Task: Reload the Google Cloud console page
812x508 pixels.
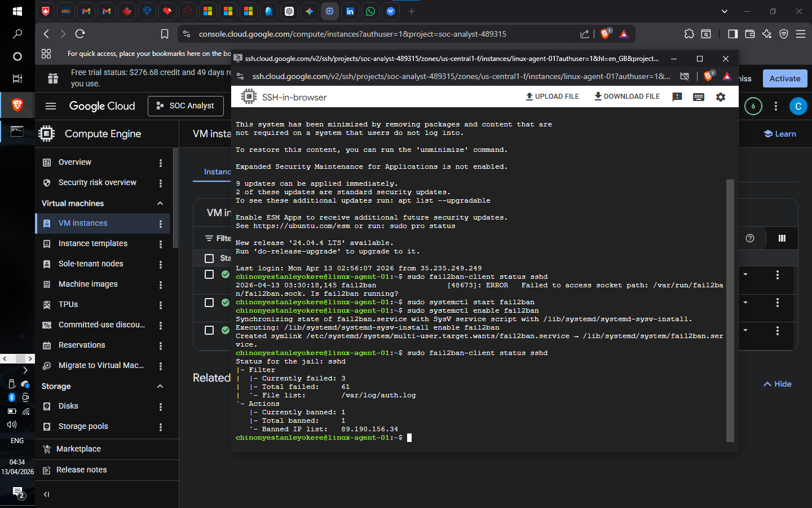Action: coord(80,34)
